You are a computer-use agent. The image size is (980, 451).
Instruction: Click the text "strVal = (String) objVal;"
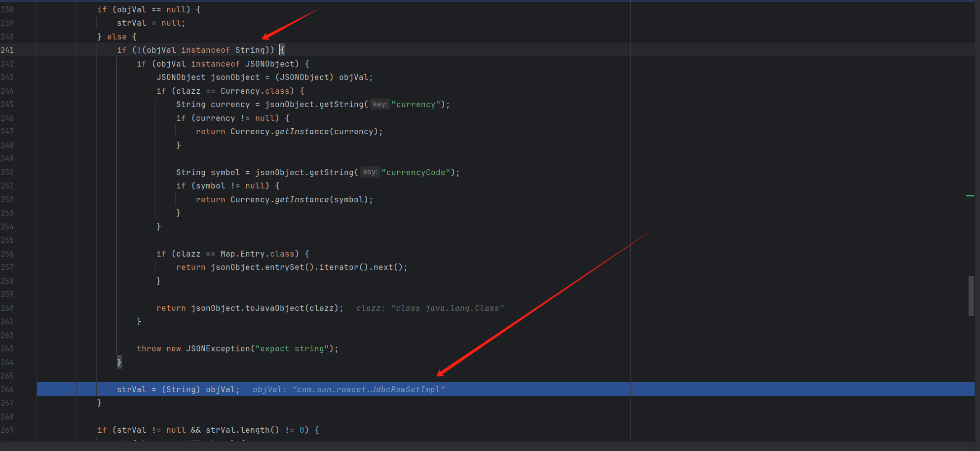coord(178,389)
